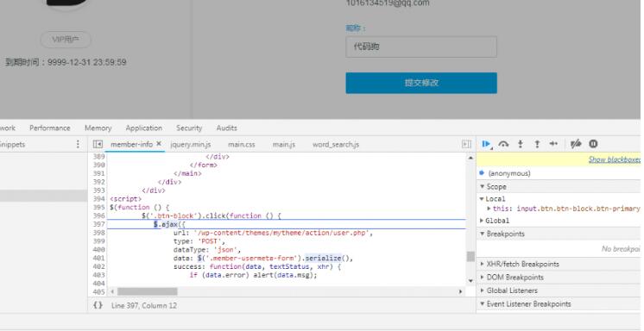Step into next function call
Screen dimensions: 644x331
pyautogui.click(x=521, y=144)
